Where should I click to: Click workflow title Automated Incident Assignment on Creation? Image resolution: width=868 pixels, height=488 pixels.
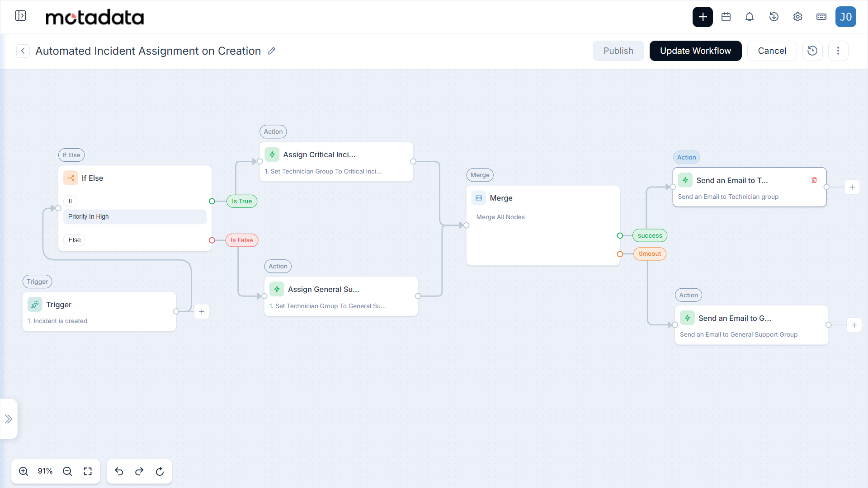pos(148,51)
